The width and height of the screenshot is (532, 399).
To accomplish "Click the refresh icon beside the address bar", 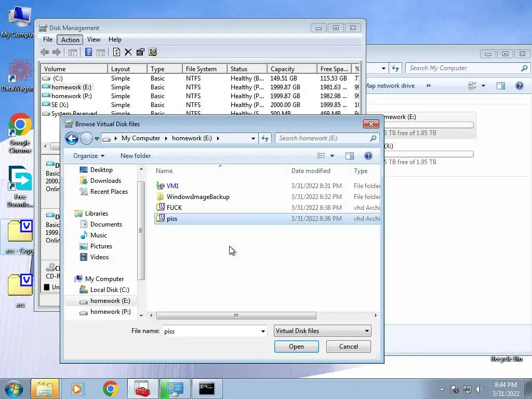I will point(265,138).
